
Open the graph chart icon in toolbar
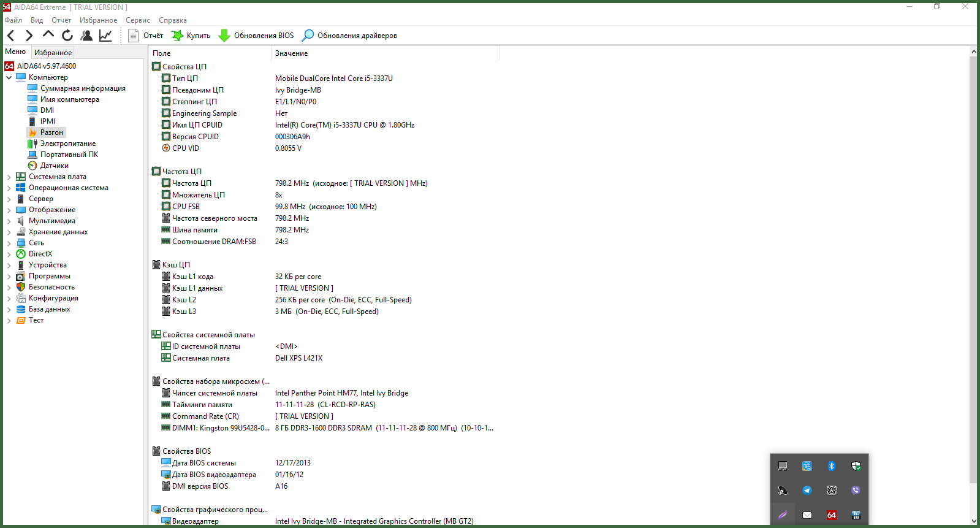point(105,36)
